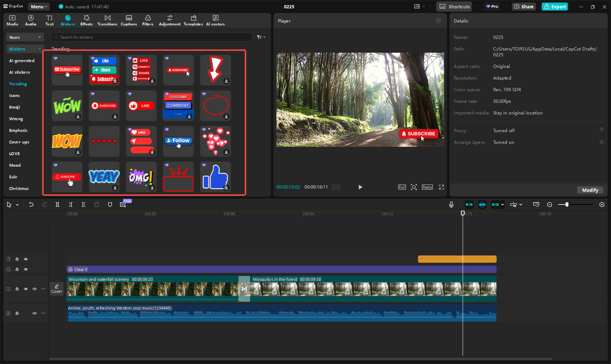Mute the main video track audio
611x364 pixels.
[35, 289]
